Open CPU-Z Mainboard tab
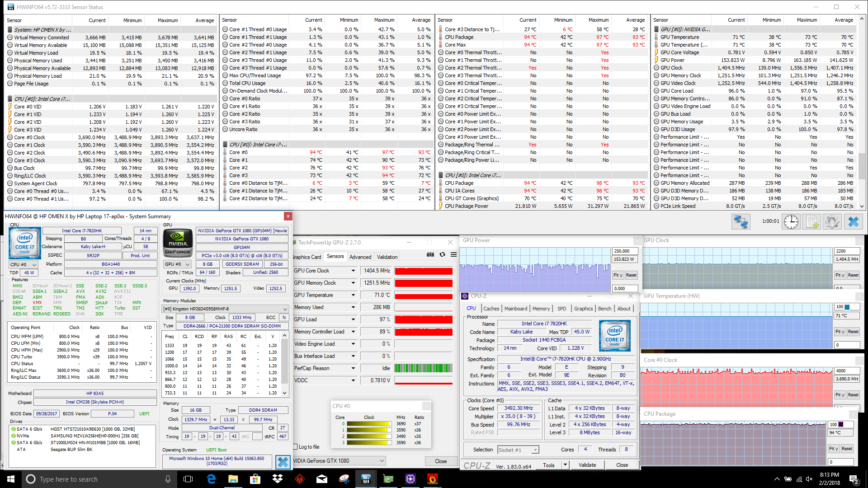 (x=516, y=309)
